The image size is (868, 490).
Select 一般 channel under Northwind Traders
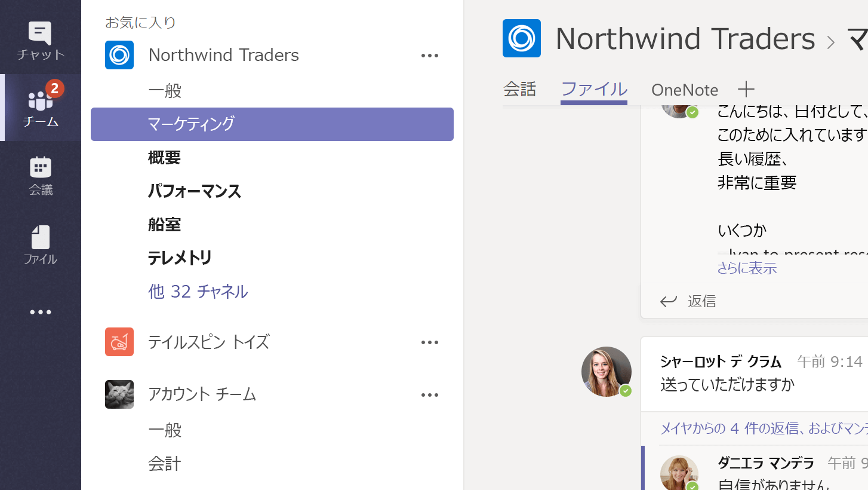(x=165, y=91)
